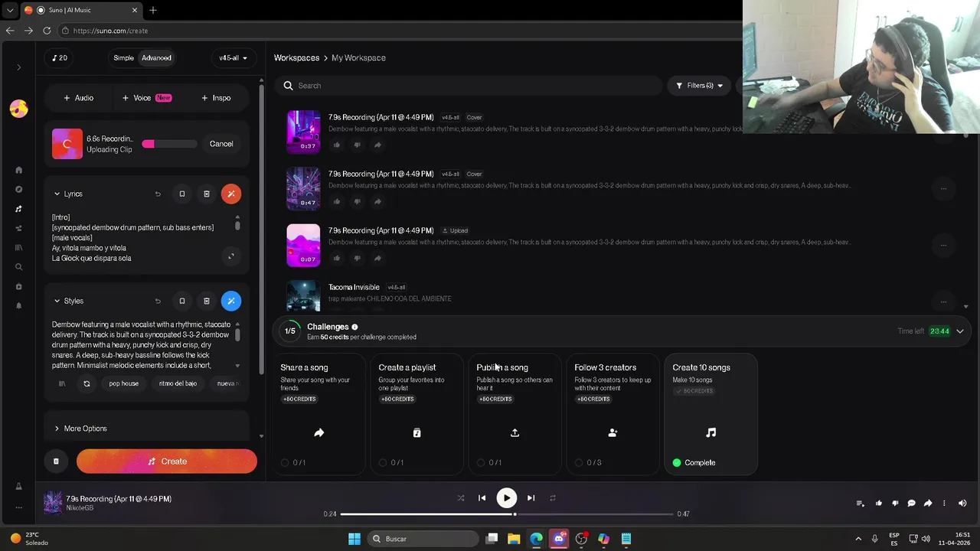The image size is (980, 551).
Task: Click the trash button beside Create
Action: tap(56, 461)
